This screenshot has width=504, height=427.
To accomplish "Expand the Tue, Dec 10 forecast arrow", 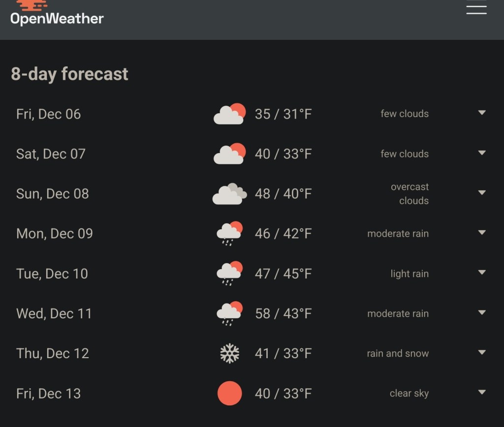I will click(x=482, y=273).
